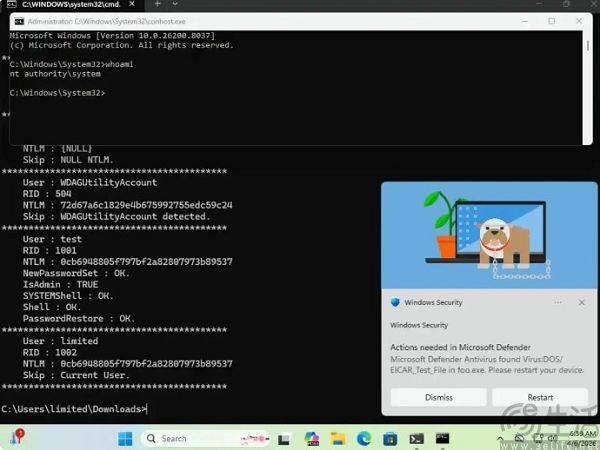Click the conhost window vertical scrollbar
Screen dimensions: 600x450
[x=588, y=88]
